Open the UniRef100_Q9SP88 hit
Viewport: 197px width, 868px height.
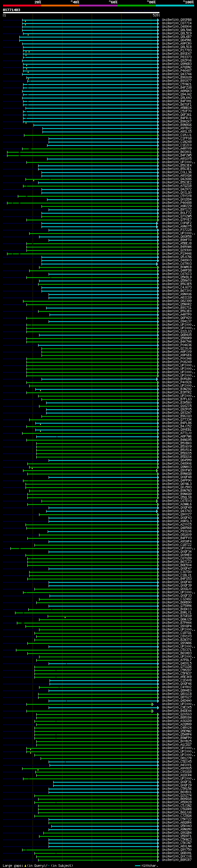[x=177, y=20]
